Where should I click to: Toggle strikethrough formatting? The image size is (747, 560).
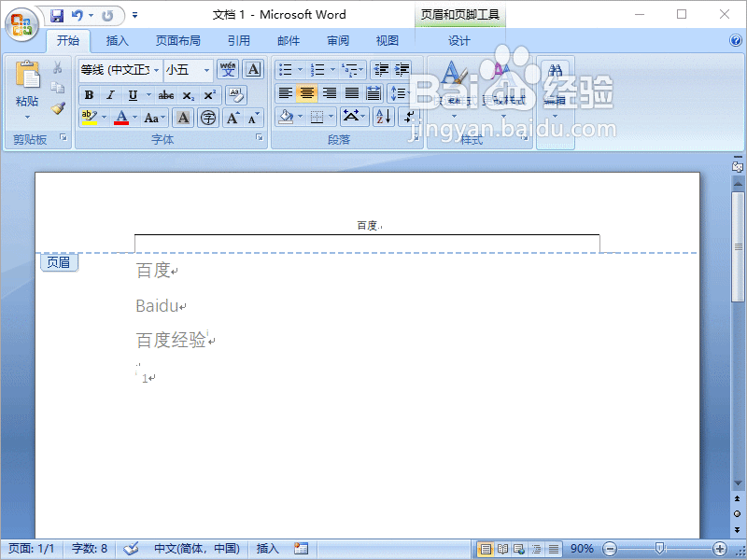click(x=166, y=95)
